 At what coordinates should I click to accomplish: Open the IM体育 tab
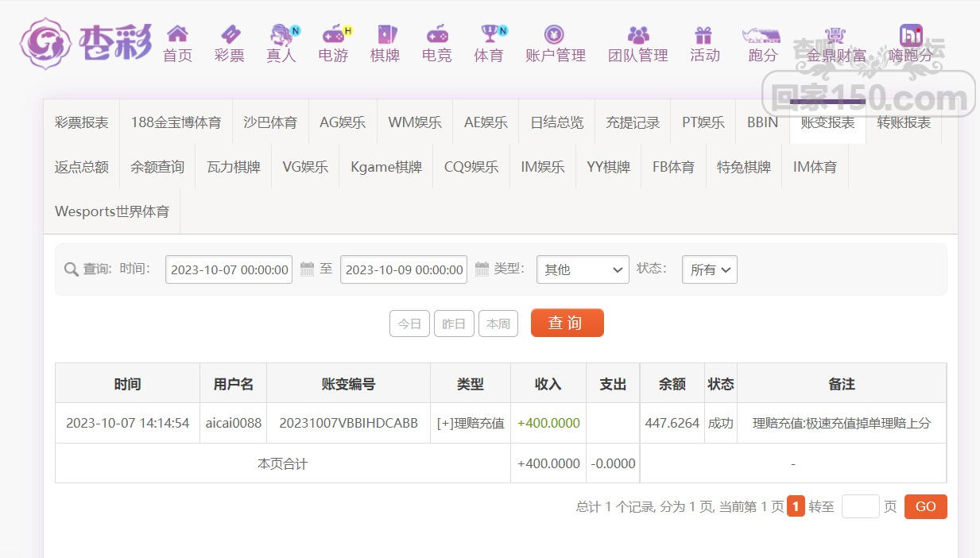(815, 167)
